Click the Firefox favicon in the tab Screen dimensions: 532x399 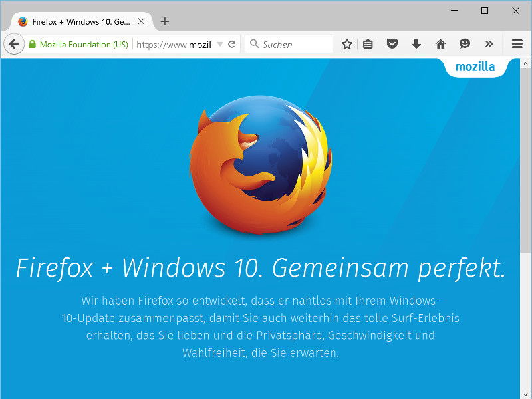23,21
